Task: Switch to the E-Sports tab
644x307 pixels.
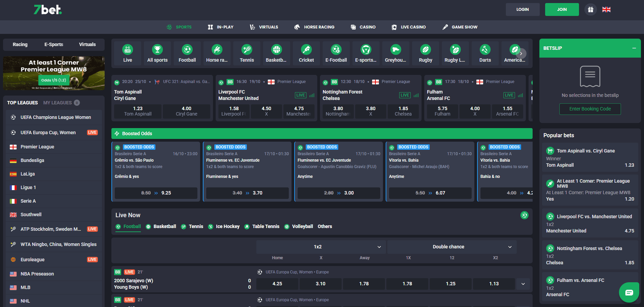Action: coord(54,44)
